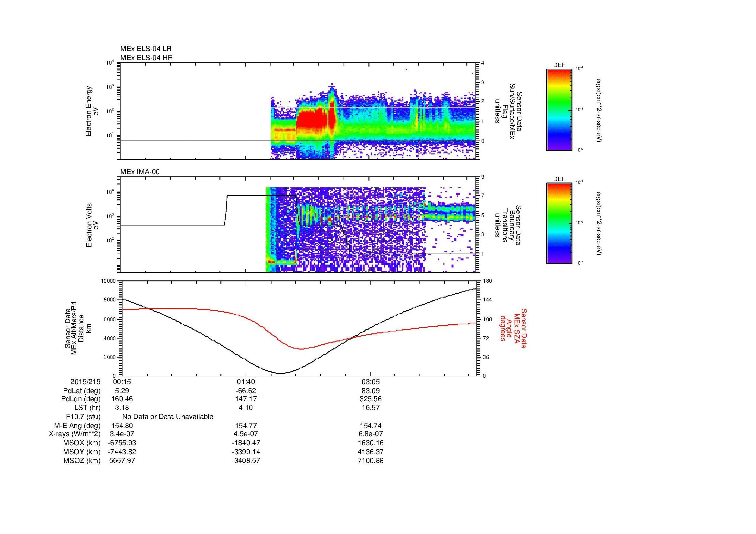Screen dimensions: 756x534
Task: Click the 'MSOX (km)' row label
Action: tap(82, 443)
